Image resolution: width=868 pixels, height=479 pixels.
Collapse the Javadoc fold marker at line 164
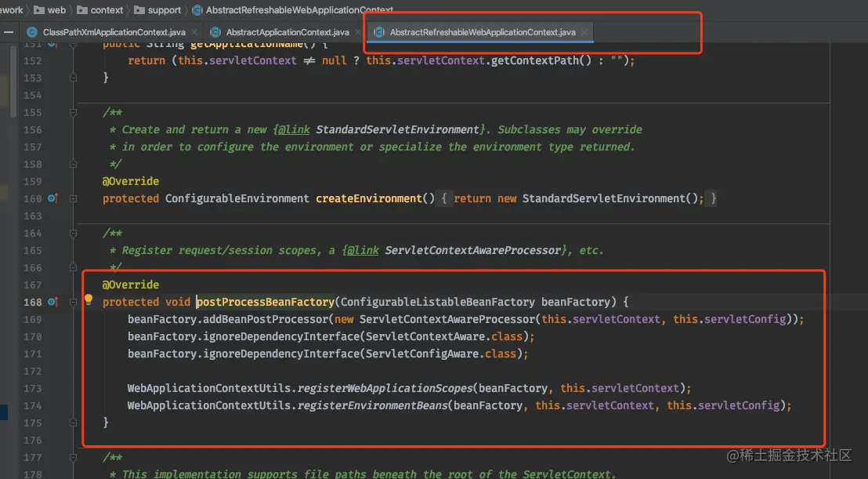(73, 233)
